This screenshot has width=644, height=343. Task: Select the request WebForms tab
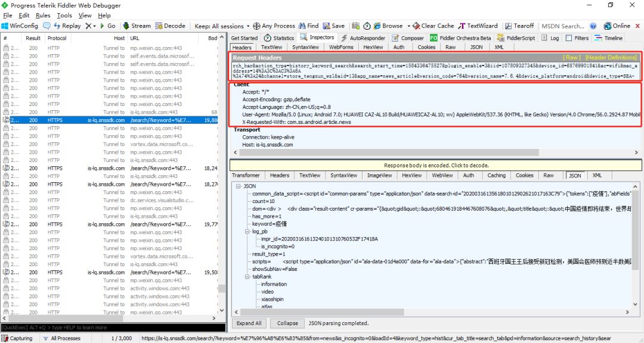click(341, 47)
